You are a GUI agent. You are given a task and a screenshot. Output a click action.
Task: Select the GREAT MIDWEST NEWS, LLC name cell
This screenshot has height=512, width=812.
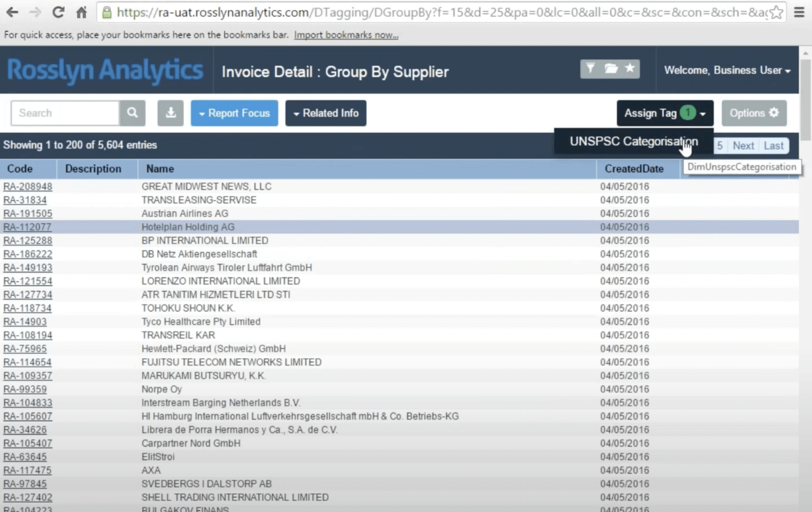click(x=206, y=187)
